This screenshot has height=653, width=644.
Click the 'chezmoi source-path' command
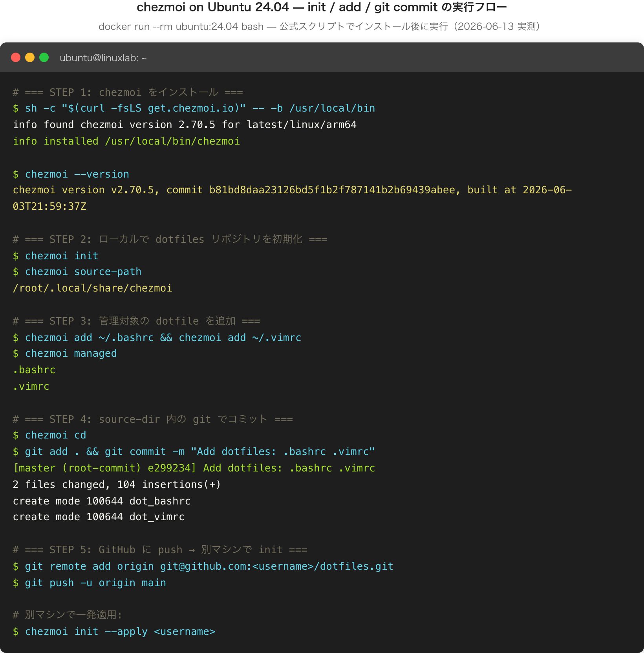pyautogui.click(x=77, y=272)
